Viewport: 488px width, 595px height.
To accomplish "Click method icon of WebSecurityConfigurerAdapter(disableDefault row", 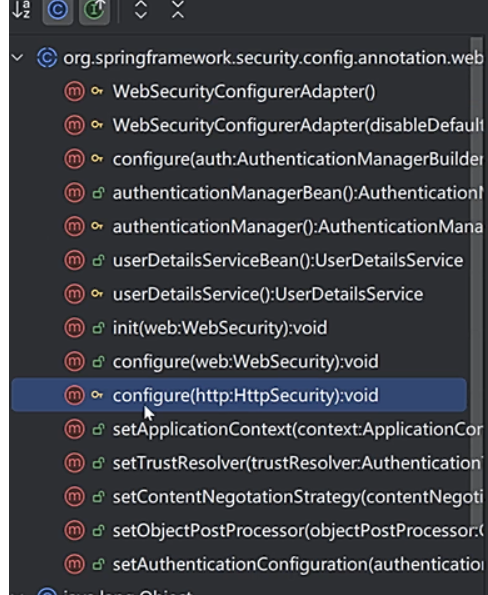I will pos(74,125).
